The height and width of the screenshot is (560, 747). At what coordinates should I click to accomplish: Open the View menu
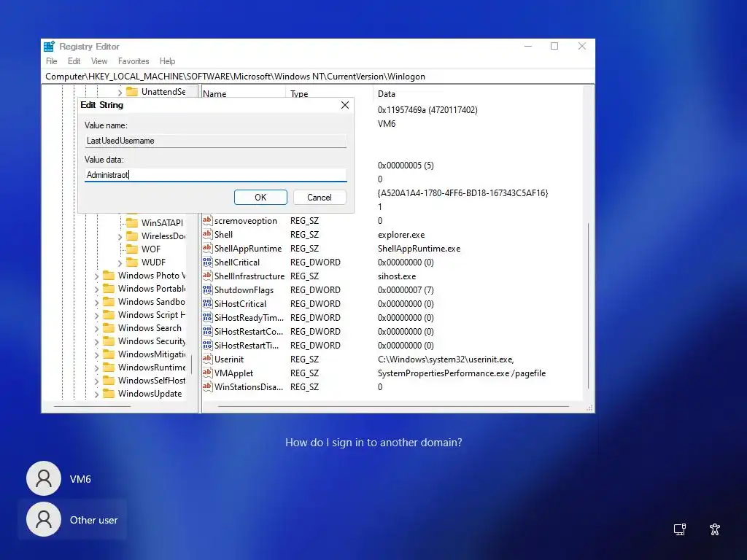[99, 61]
